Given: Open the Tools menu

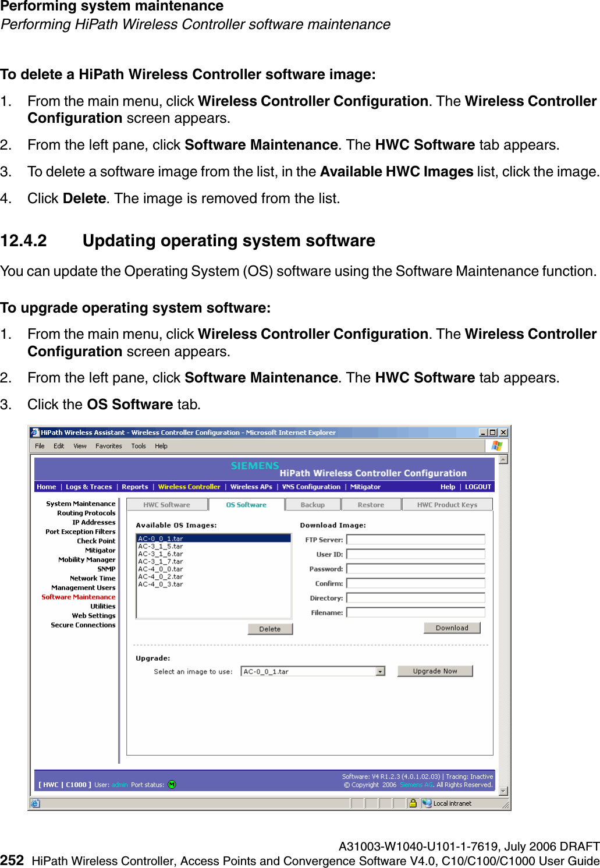Looking at the screenshot, I should [x=138, y=446].
